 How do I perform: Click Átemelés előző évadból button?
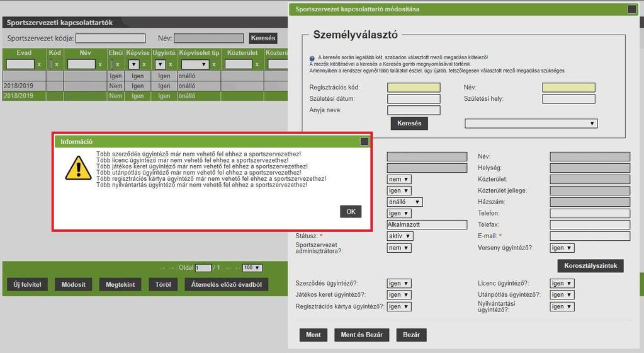point(226,284)
